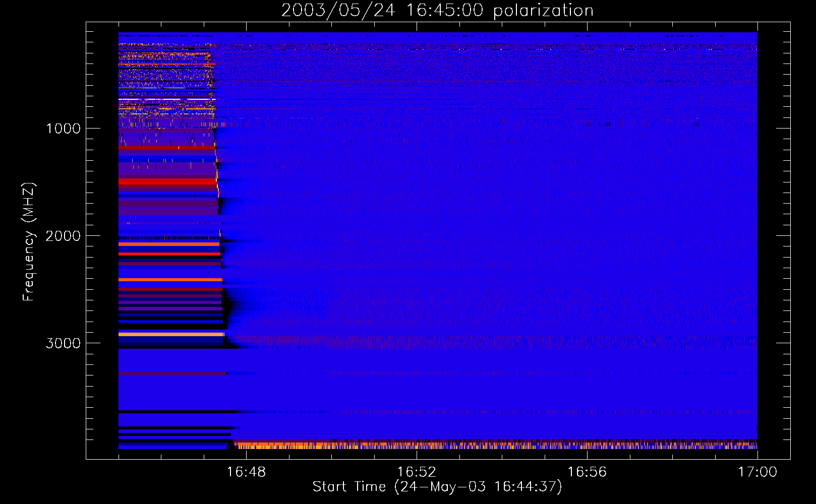Select the 'Frequency (MHZ)' axis label

tap(29, 242)
